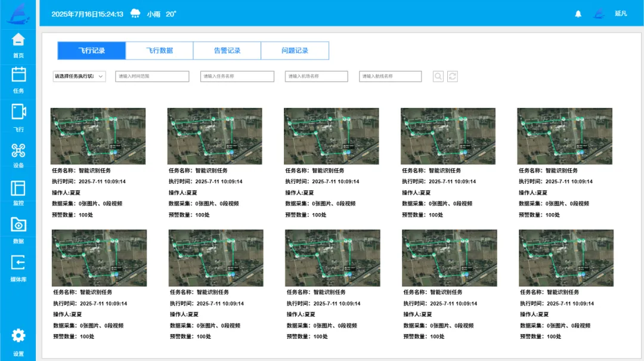Image resolution: width=644 pixels, height=361 pixels.
Task: Switch to the 告警记录 tab
Action: (227, 51)
